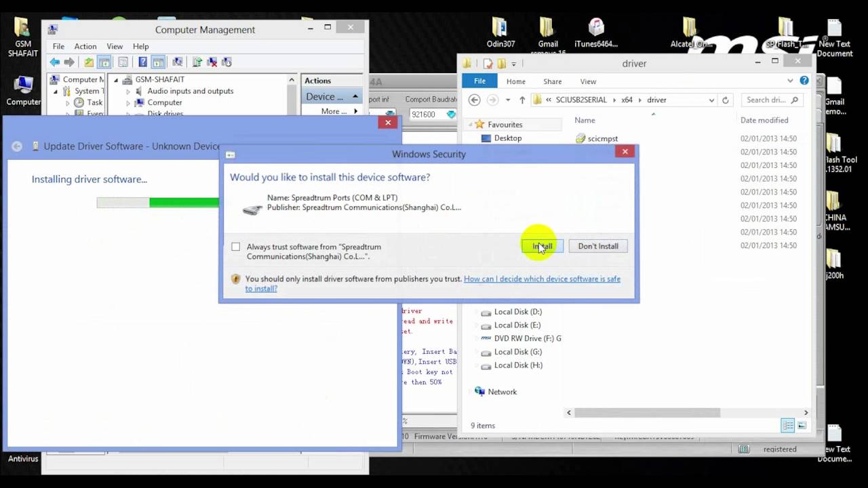Select Local Disk (D:) in navigation pane

(x=517, y=312)
